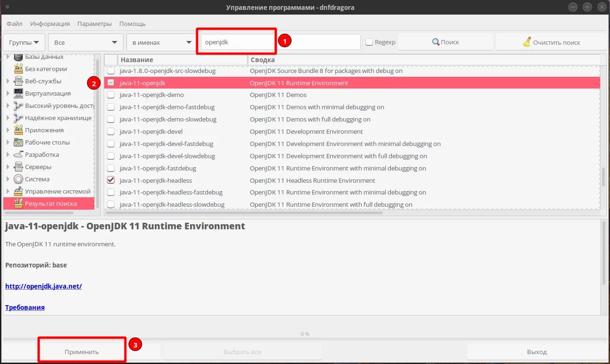Viewport: 610px width, 364px height.
Task: Expand the Виртуализация tree node
Action: pos(8,93)
